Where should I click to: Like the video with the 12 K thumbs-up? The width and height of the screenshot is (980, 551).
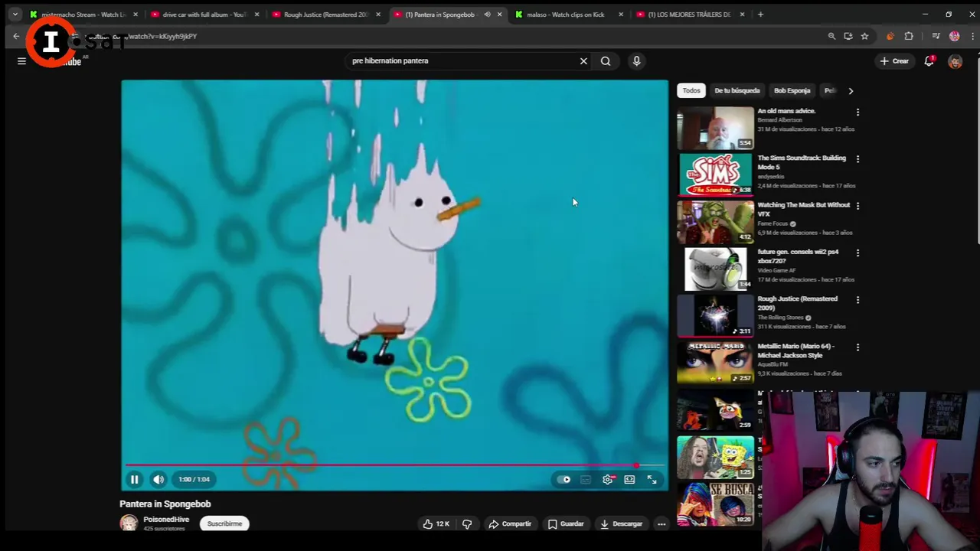[x=436, y=524]
